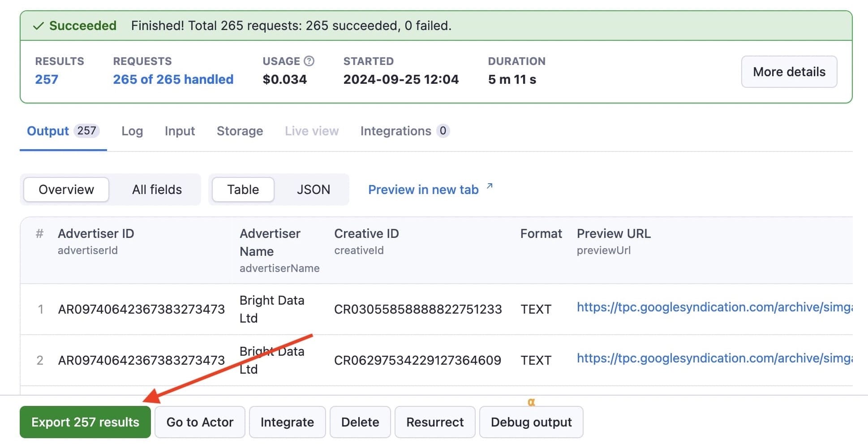868x444 pixels.
Task: Export 257 results
Action: pyautogui.click(x=85, y=422)
